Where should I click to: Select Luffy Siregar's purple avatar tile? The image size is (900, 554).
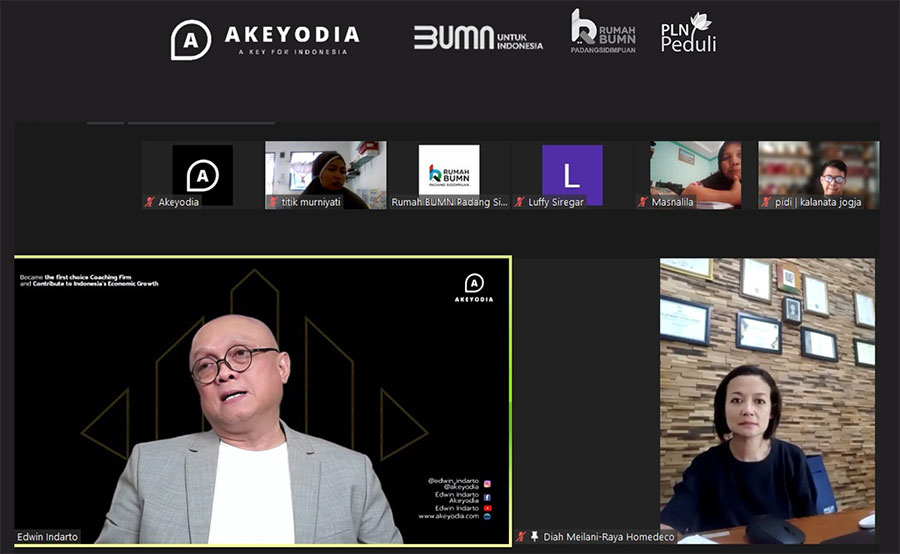(572, 174)
